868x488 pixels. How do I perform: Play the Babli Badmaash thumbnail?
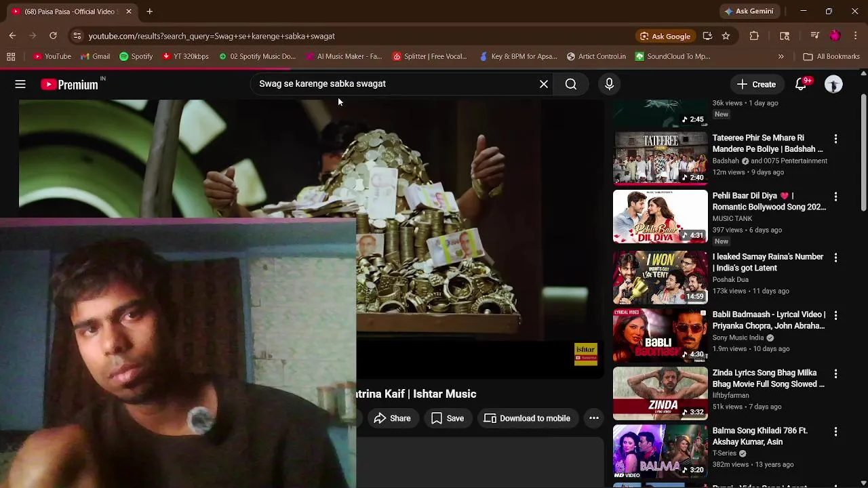tap(660, 335)
